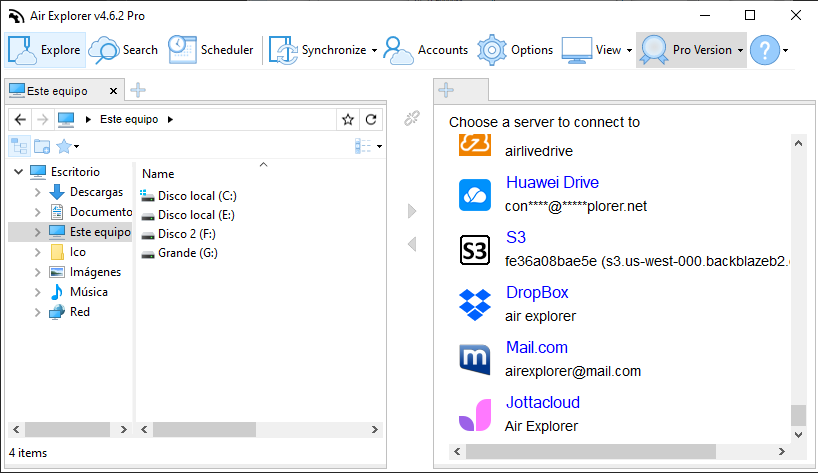Viewport: 818px width, 473px height.
Task: Toggle linked panes chain icon
Action: (412, 118)
